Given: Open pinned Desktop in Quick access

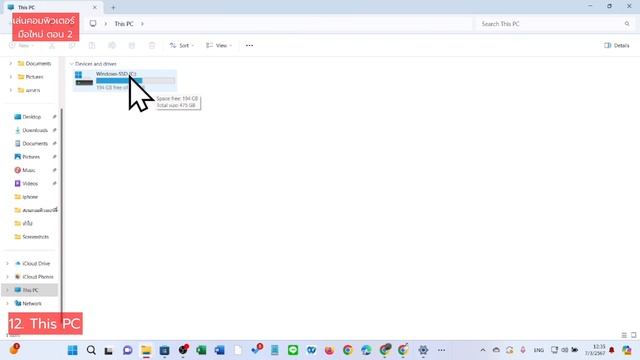Looking at the screenshot, I should [32, 117].
